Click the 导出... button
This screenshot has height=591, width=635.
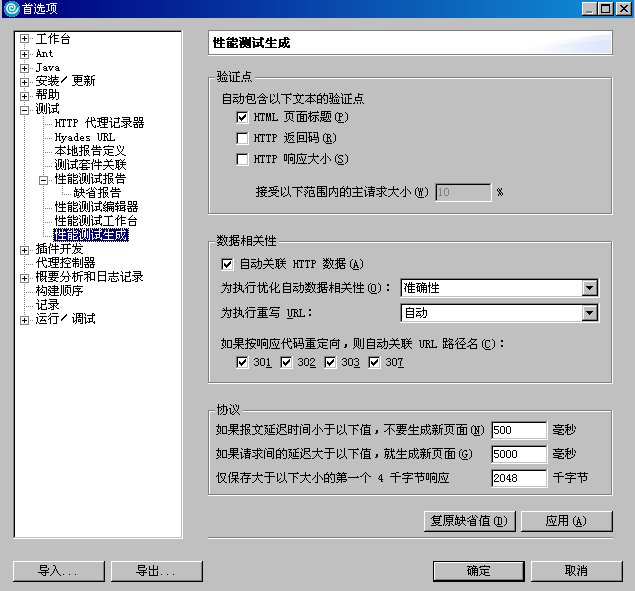tap(157, 571)
